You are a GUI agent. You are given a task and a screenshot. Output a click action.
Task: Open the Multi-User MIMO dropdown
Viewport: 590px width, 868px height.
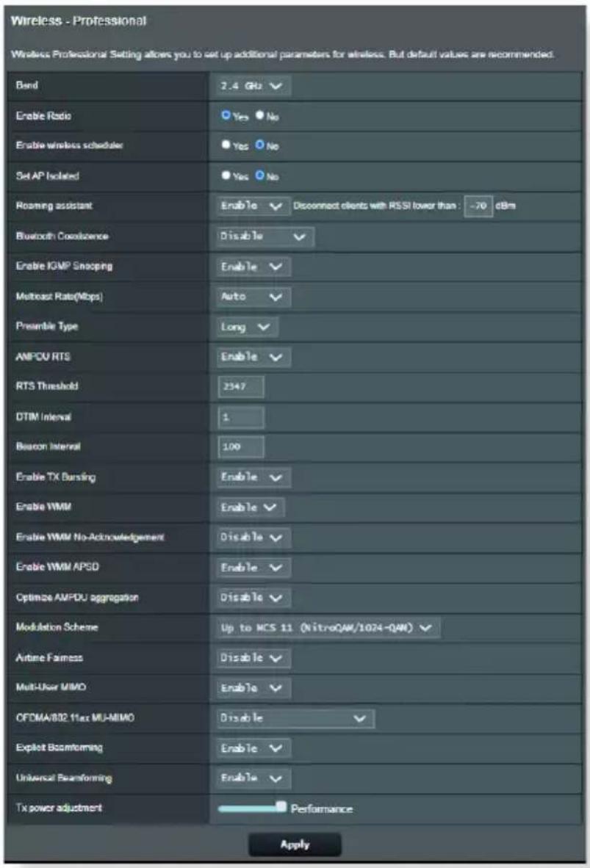click(x=253, y=688)
